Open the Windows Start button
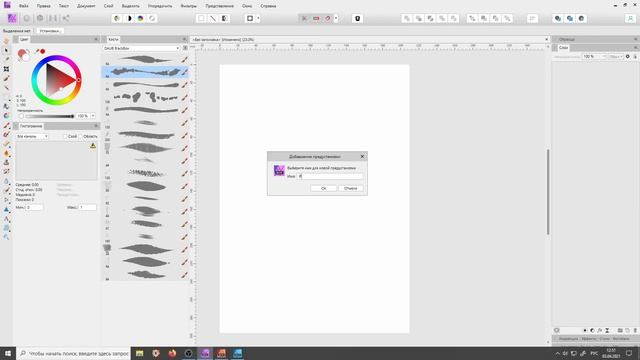The width and height of the screenshot is (640, 360). 8,353
